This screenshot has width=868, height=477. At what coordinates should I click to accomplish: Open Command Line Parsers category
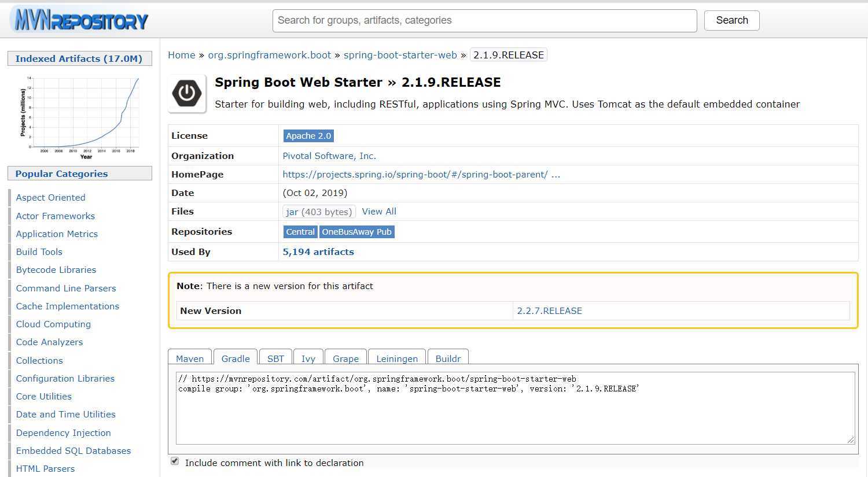point(66,289)
